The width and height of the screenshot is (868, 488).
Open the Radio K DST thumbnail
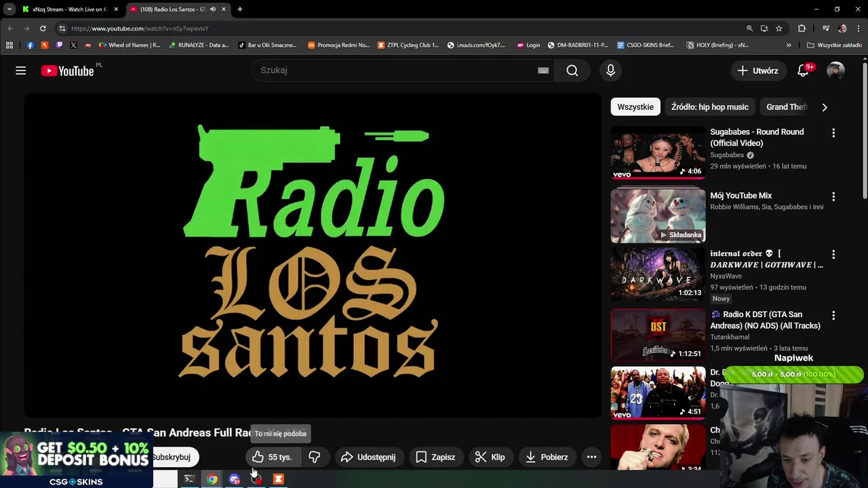pyautogui.click(x=658, y=334)
